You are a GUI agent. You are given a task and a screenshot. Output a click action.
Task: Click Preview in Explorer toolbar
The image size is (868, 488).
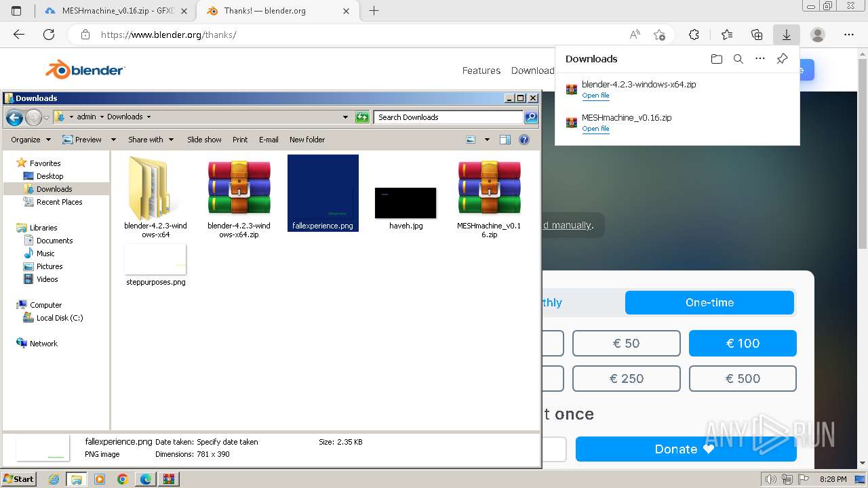click(x=82, y=140)
